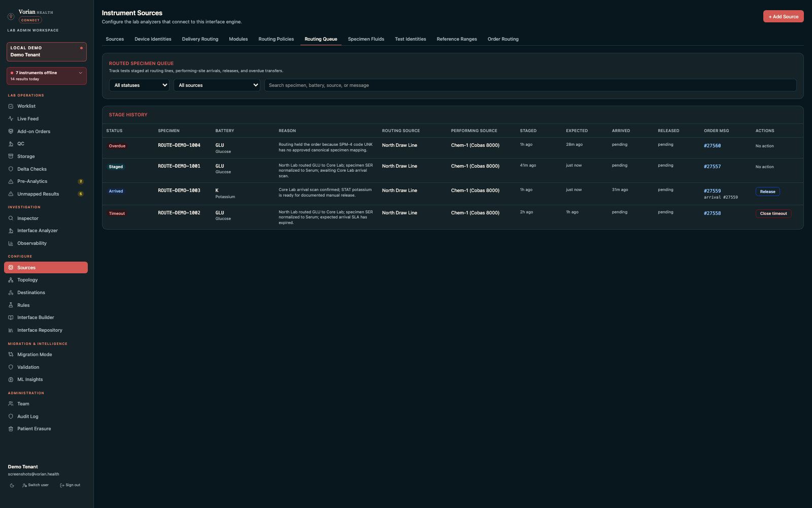
Task: Open order message #27560 link
Action: coord(712,146)
